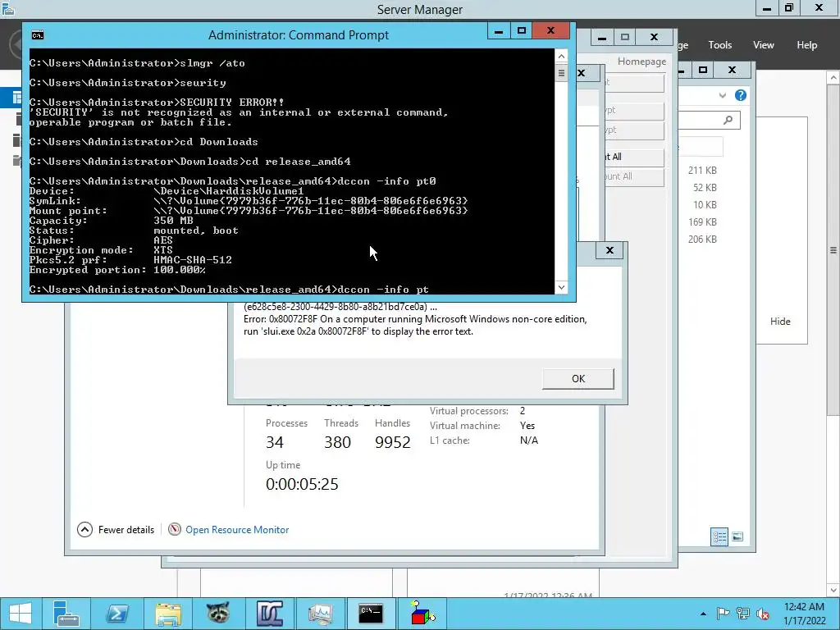Click the Handles count 9952
Image resolution: width=840 pixels, height=630 pixels.
tap(393, 442)
